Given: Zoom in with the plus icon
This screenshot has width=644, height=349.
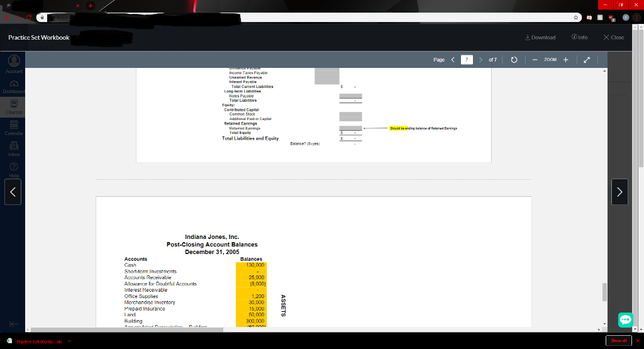Looking at the screenshot, I should click(x=565, y=60).
